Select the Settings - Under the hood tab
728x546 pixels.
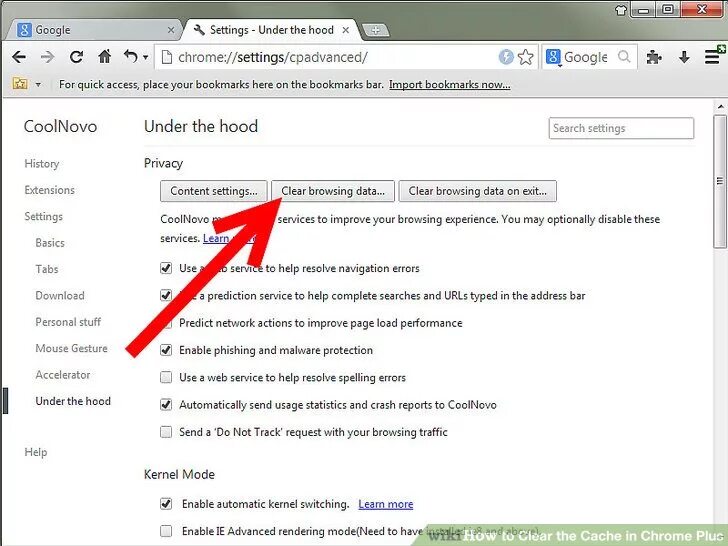(x=270, y=30)
